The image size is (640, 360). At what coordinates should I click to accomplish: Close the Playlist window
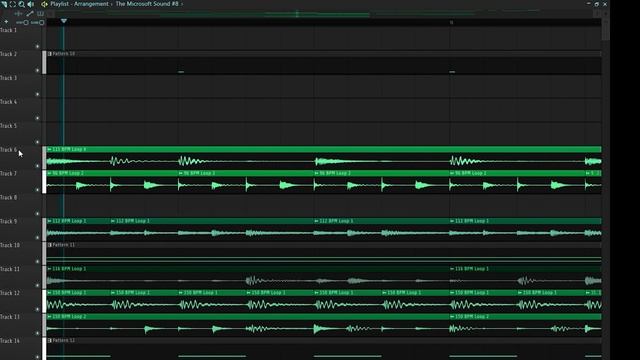(x=605, y=4)
